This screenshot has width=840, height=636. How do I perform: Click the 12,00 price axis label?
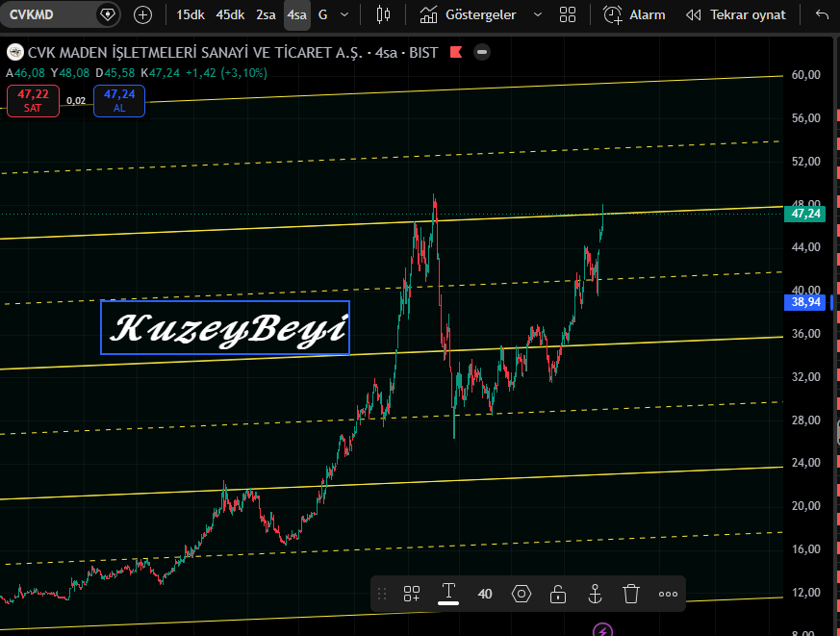(x=805, y=593)
